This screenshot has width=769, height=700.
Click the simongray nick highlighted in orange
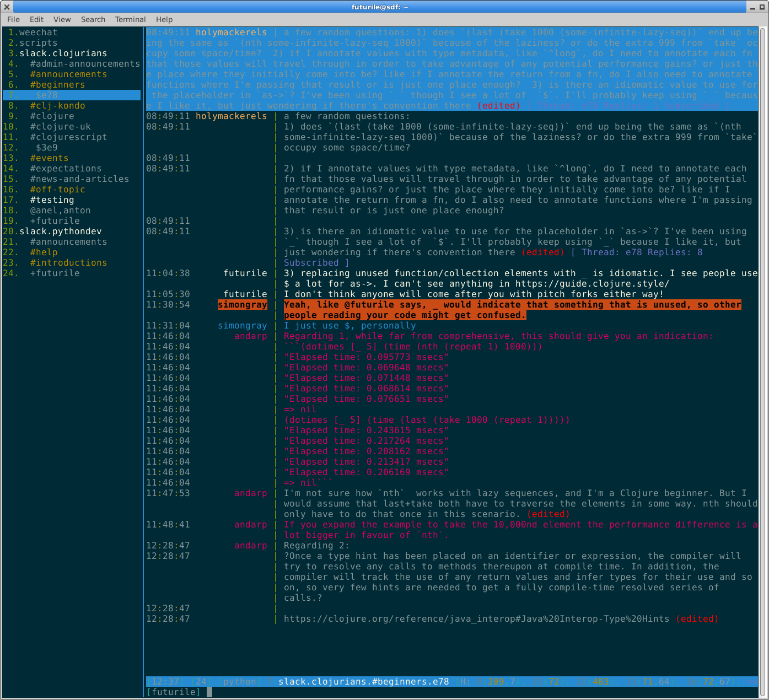tap(243, 305)
